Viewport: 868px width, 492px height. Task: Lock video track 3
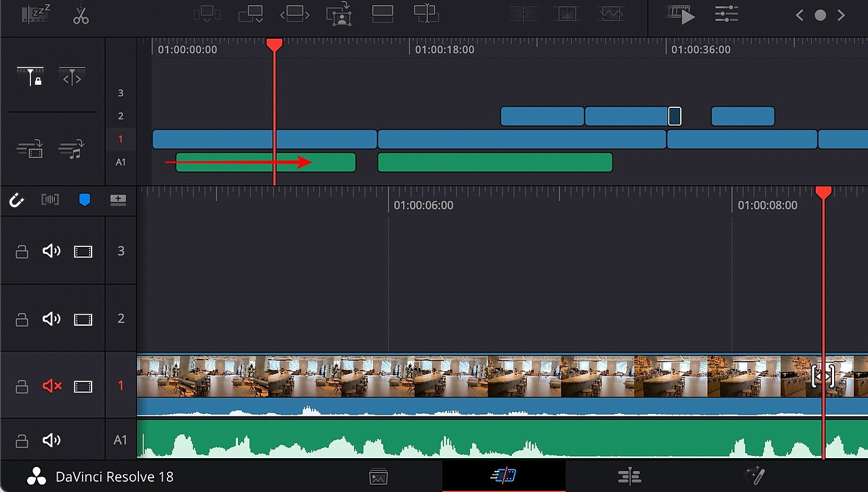point(22,252)
